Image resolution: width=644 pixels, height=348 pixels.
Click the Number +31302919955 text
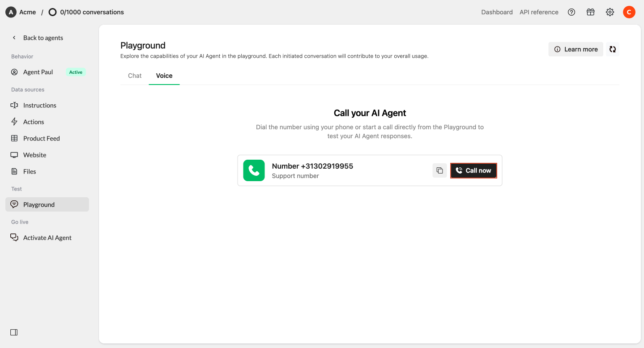click(312, 166)
